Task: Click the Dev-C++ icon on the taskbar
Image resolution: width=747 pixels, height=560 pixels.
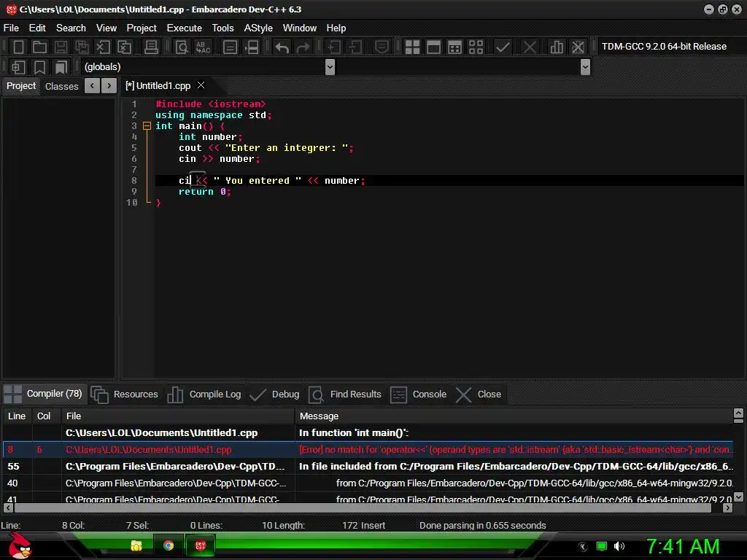Action: (200, 545)
